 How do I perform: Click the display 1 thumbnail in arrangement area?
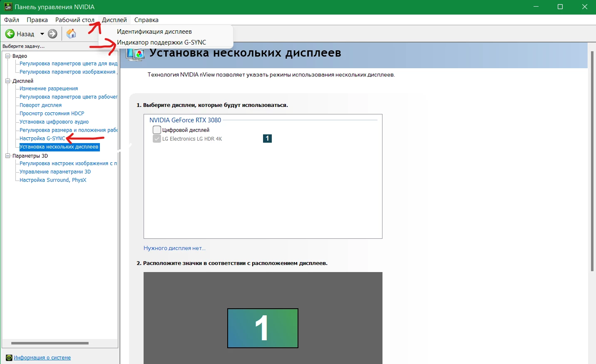263,328
